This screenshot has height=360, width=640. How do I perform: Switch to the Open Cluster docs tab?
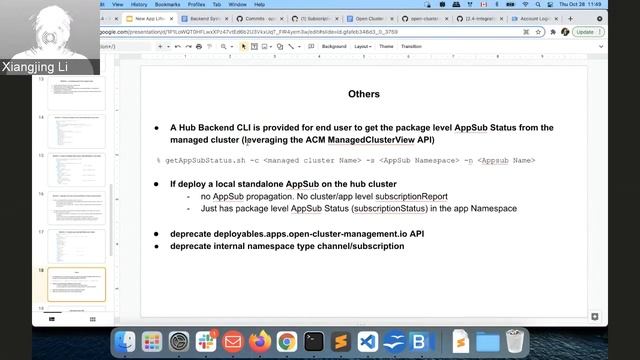pos(369,19)
